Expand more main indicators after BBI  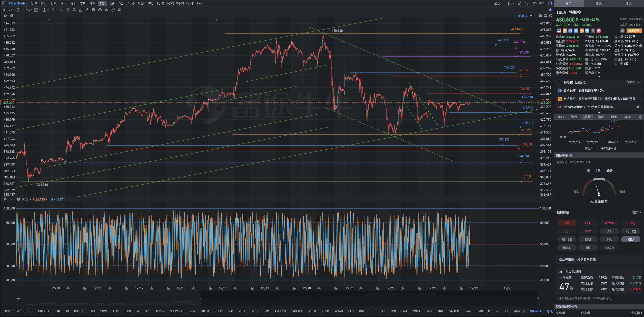coord(83,311)
